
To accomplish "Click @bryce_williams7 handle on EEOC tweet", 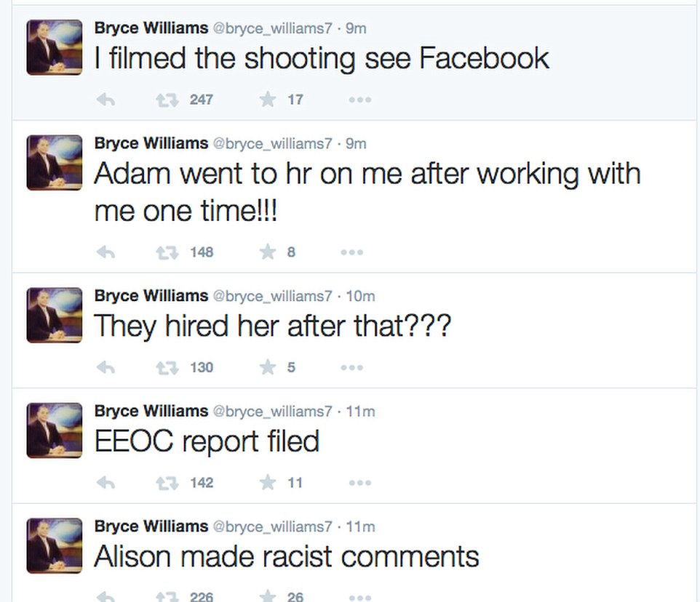I will click(x=272, y=411).
